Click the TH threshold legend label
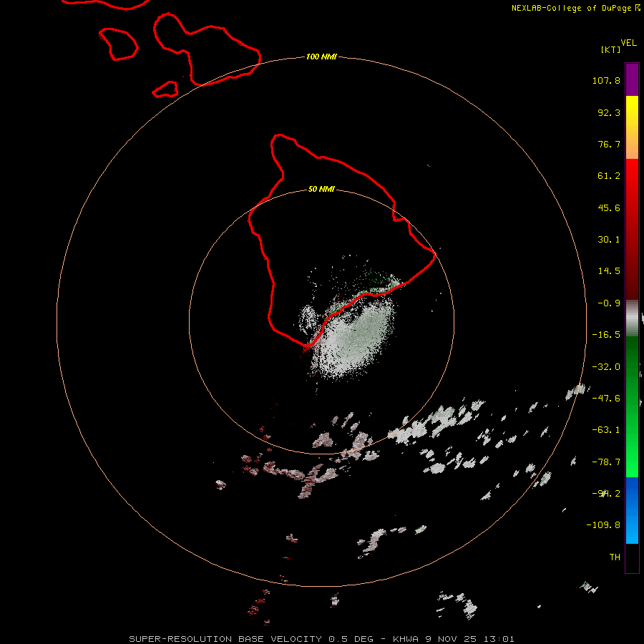The width and height of the screenshot is (644, 644). click(x=615, y=557)
